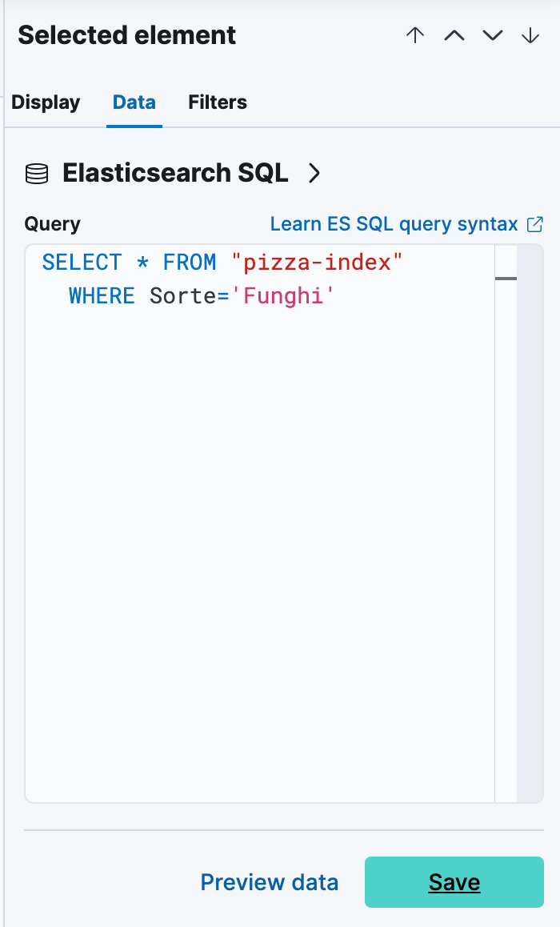Image resolution: width=560 pixels, height=927 pixels.
Task: Click the send to back arrow icon
Action: point(530,36)
